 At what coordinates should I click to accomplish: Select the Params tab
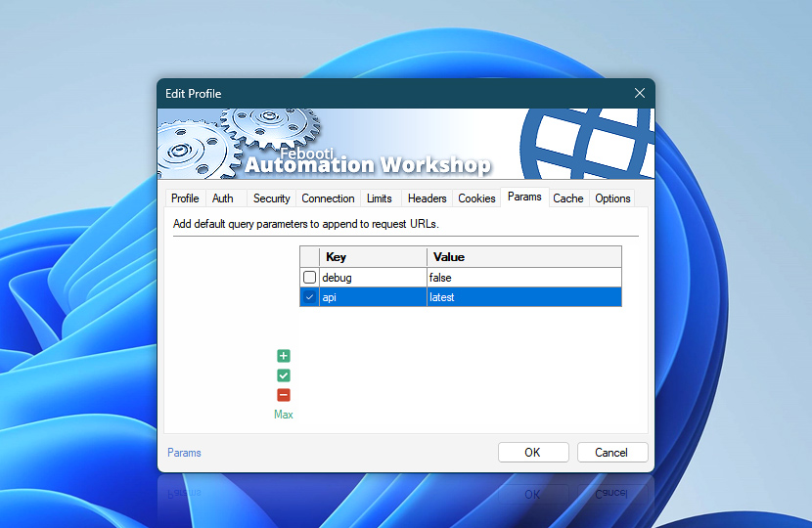point(524,198)
